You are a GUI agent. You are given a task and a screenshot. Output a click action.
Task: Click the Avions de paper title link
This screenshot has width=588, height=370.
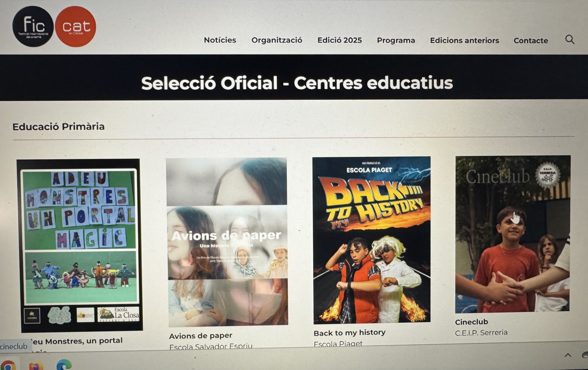[201, 336]
